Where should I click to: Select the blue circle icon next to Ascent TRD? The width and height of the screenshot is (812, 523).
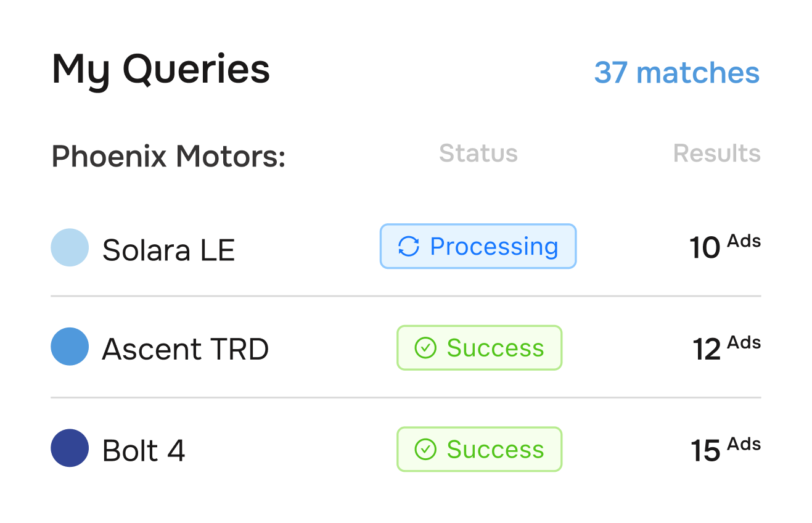tap(69, 348)
